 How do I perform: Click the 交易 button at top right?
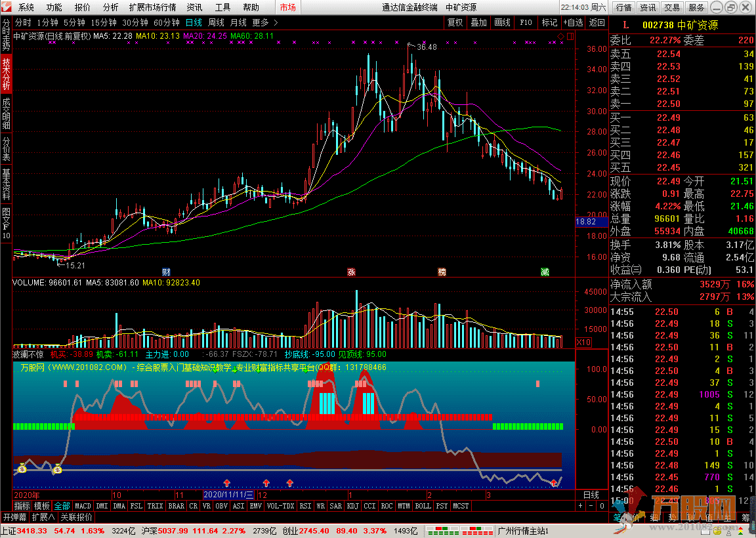[672, 7]
